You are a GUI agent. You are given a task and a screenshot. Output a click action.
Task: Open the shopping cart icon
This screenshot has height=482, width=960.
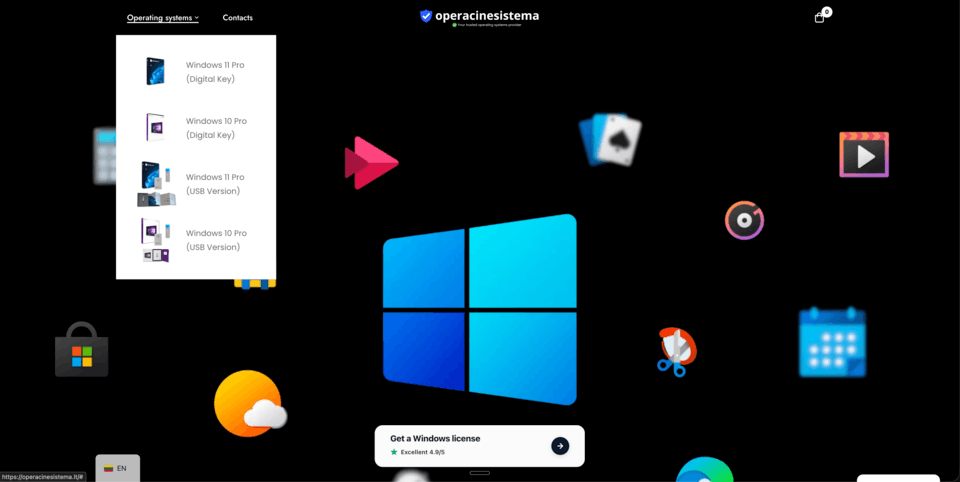[x=820, y=17]
